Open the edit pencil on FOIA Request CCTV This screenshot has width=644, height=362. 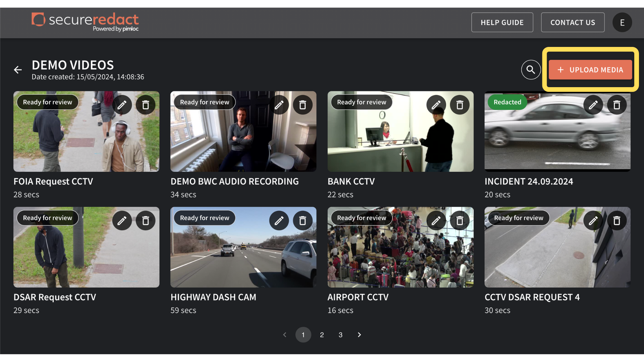point(122,105)
